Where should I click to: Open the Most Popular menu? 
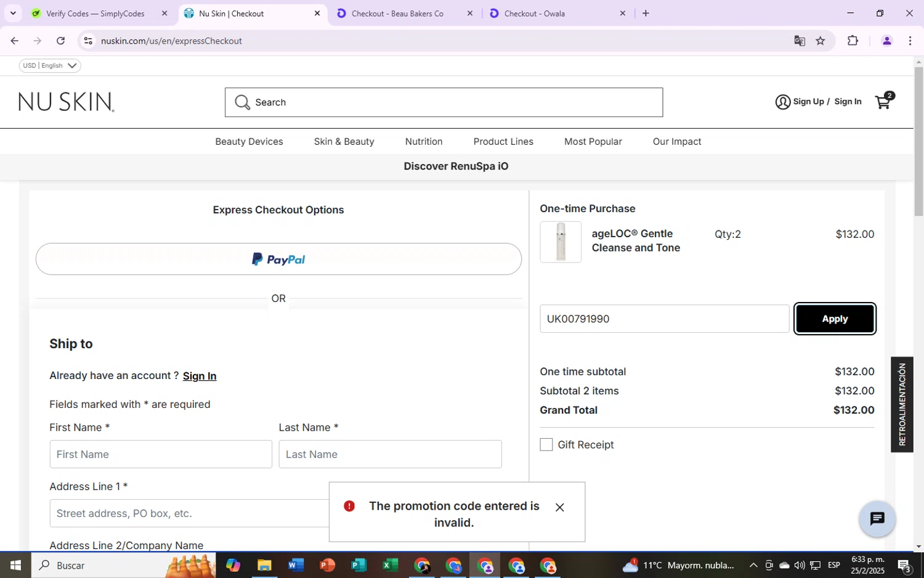click(593, 142)
